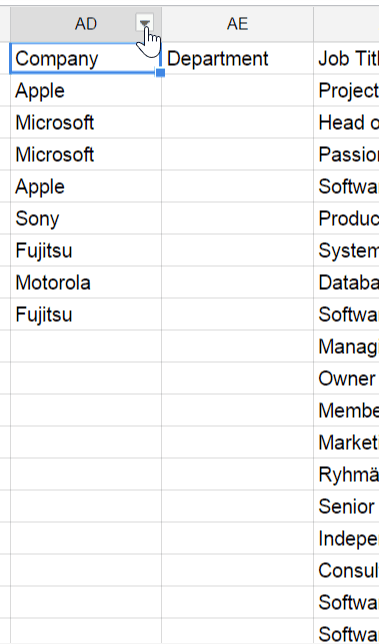Select the Sony cell
This screenshot has width=379, height=644.
pos(85,218)
